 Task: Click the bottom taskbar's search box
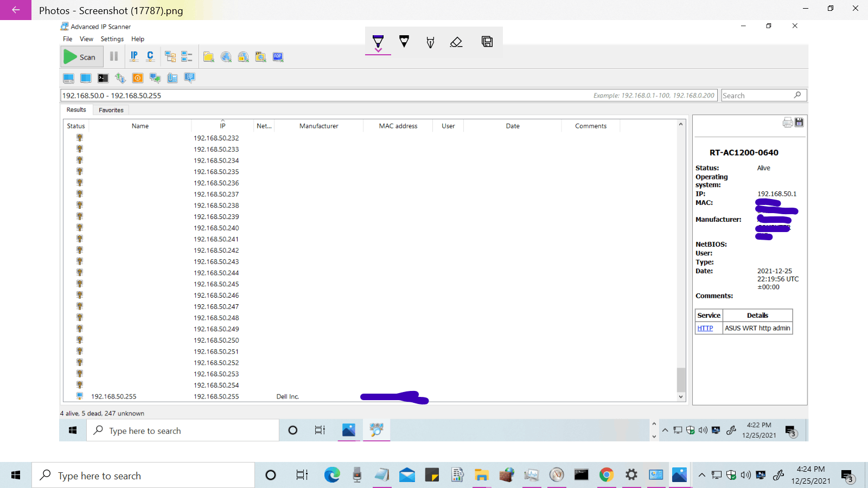143,476
